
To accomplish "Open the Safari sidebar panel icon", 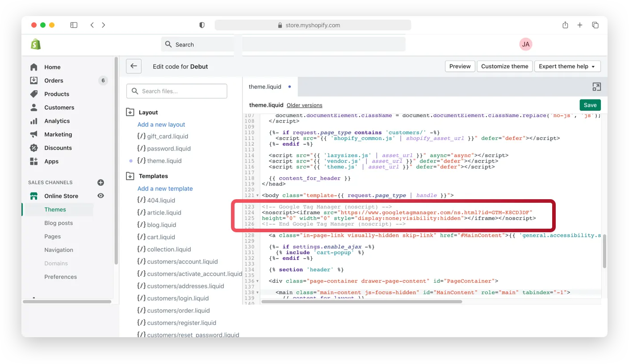I will (x=74, y=25).
